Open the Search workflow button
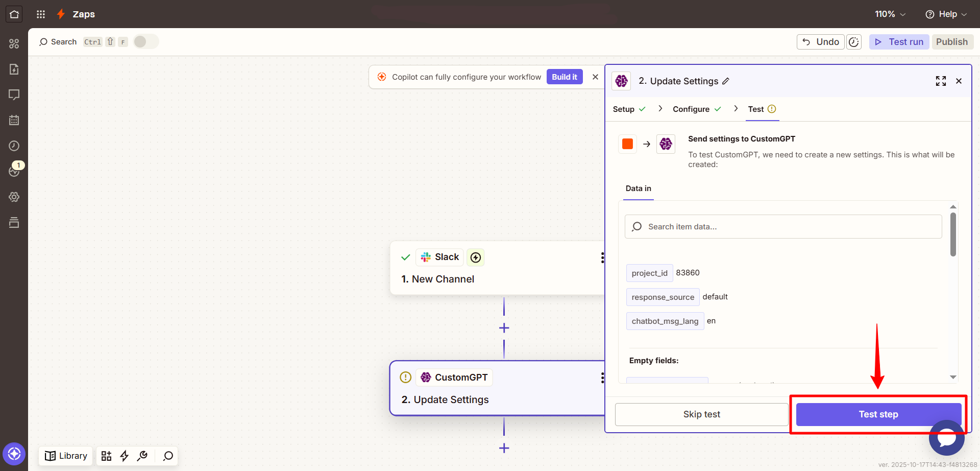This screenshot has width=980, height=471. tap(58, 42)
